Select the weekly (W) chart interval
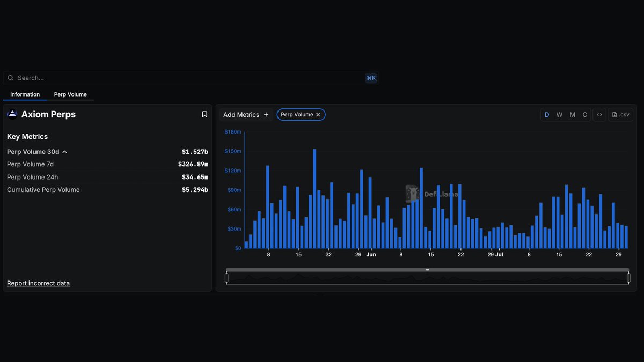Image resolution: width=644 pixels, height=362 pixels. tap(559, 115)
